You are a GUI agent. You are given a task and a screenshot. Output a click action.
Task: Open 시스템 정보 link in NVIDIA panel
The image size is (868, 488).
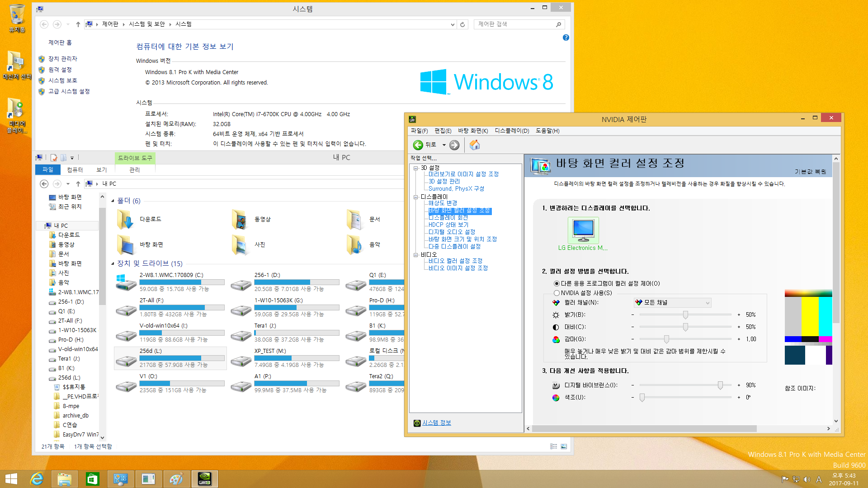click(x=437, y=423)
